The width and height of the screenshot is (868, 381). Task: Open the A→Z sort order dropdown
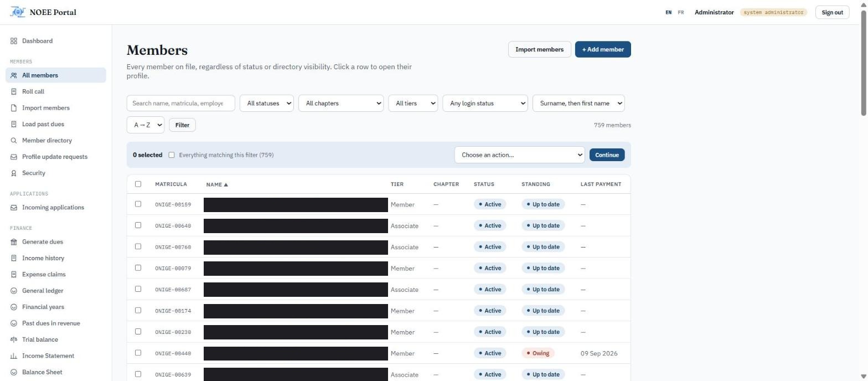tap(146, 125)
